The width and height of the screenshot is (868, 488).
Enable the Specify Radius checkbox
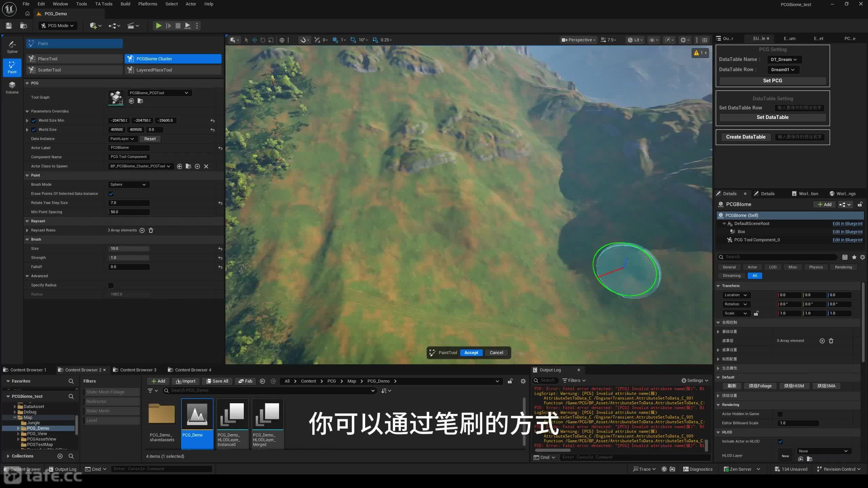(111, 285)
